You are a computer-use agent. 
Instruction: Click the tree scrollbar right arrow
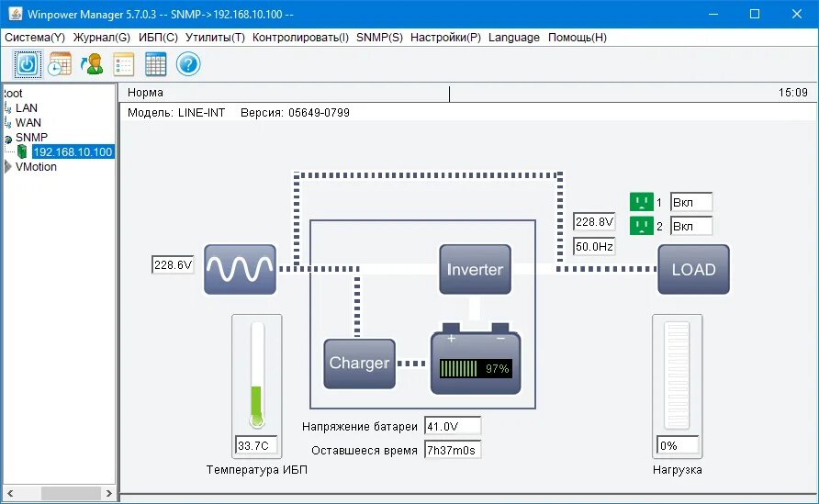[x=108, y=493]
